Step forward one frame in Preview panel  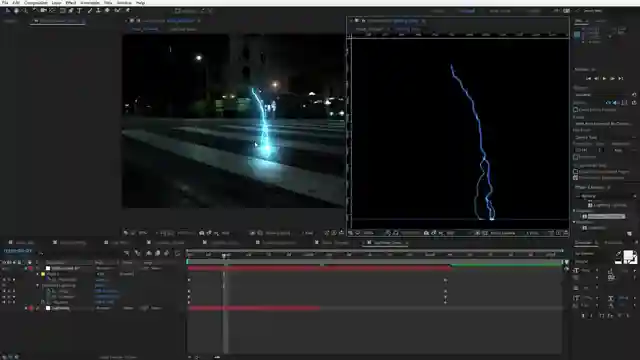click(x=613, y=78)
